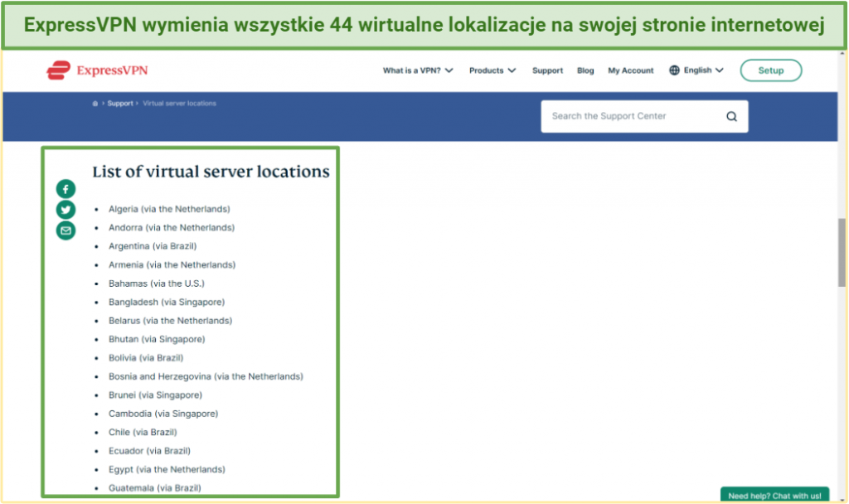Click the home icon in breadcrumb

(95, 104)
